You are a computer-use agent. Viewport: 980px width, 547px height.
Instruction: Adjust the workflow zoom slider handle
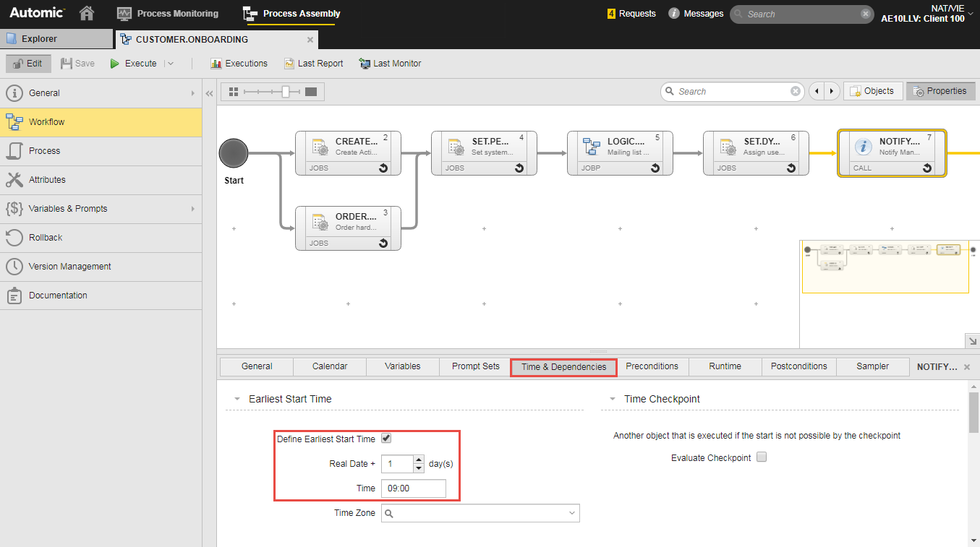(286, 92)
